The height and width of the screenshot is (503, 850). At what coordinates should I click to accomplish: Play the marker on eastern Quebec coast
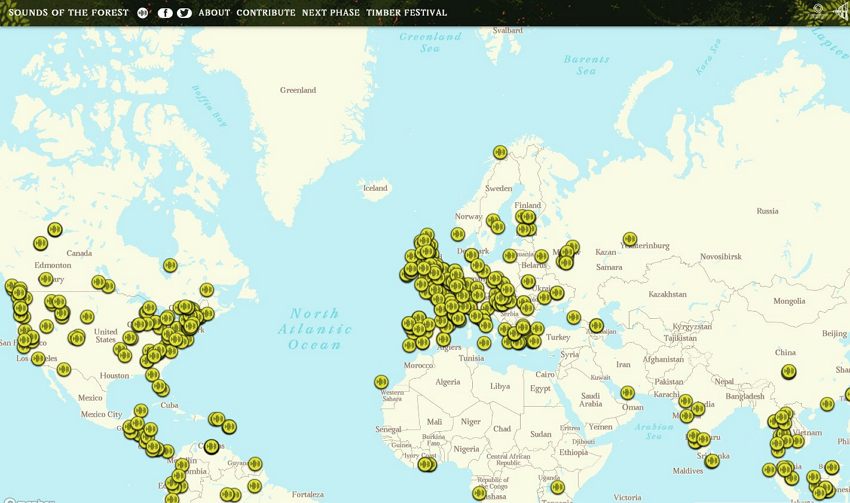click(207, 290)
